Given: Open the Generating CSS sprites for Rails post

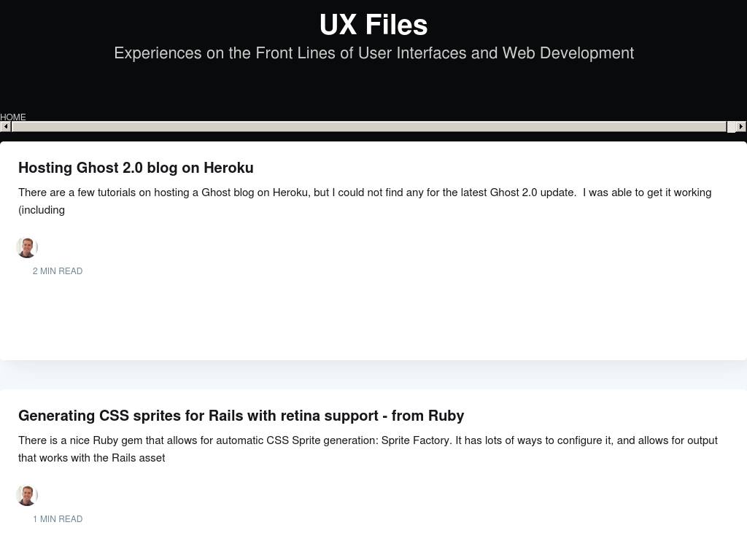Looking at the screenshot, I should click(241, 416).
